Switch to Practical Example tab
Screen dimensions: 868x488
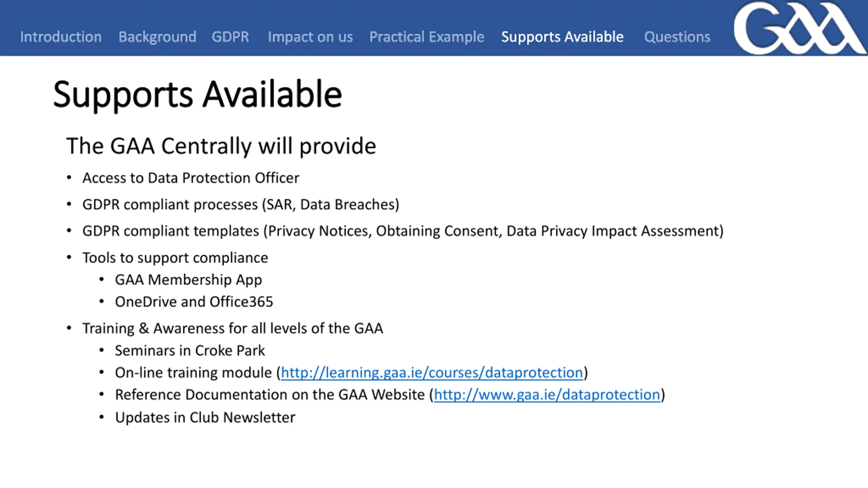pos(427,37)
